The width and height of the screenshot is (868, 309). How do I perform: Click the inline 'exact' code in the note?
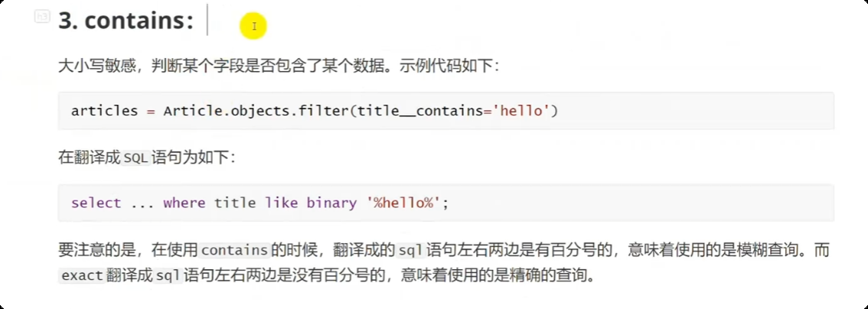pyautogui.click(x=81, y=275)
